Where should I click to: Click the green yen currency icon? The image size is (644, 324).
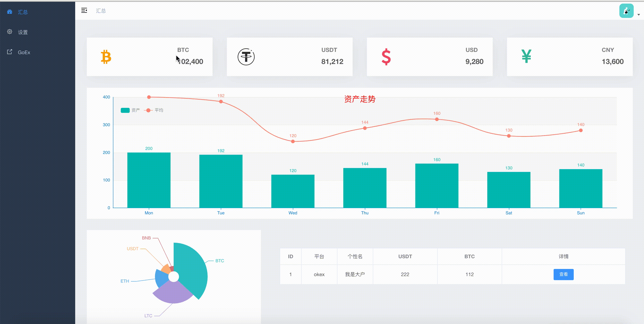tap(526, 57)
